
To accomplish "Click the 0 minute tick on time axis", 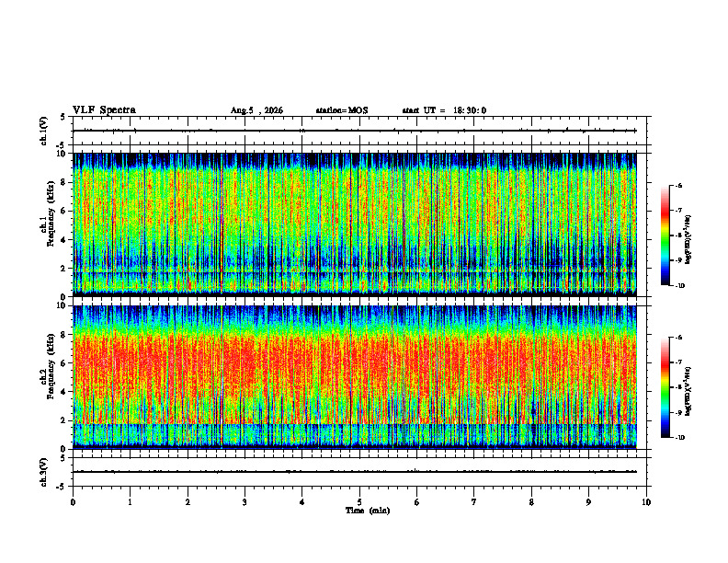I will [73, 502].
